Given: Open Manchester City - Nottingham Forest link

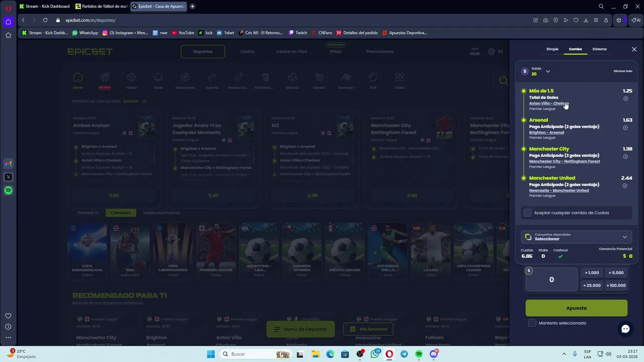Looking at the screenshot, I should (565, 161).
